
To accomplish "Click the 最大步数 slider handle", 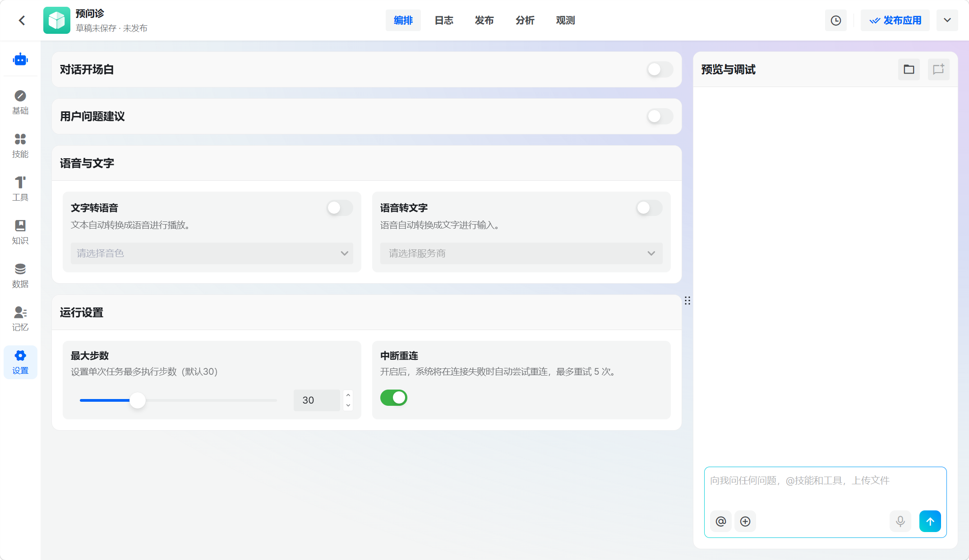I will coord(138,400).
